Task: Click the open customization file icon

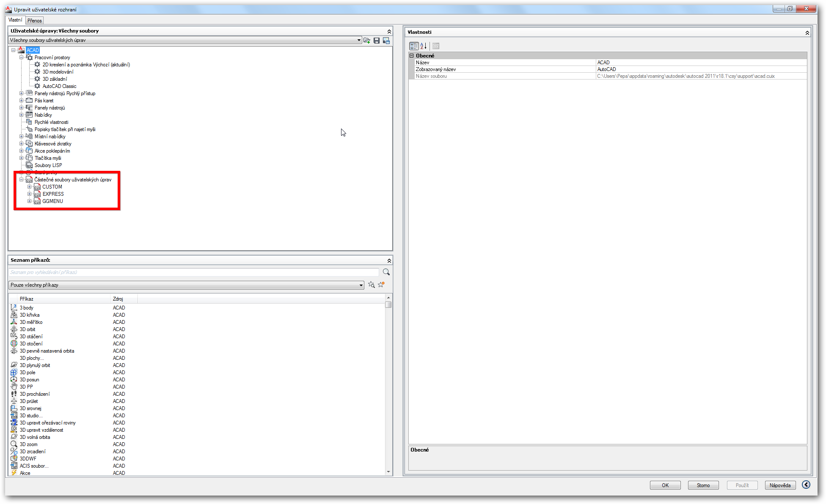Action: (367, 41)
